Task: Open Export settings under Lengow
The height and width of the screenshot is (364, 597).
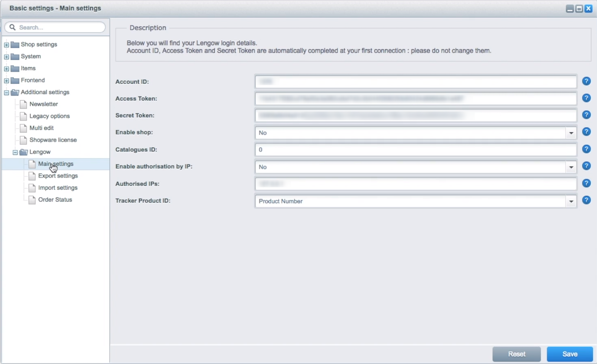Action: click(58, 176)
